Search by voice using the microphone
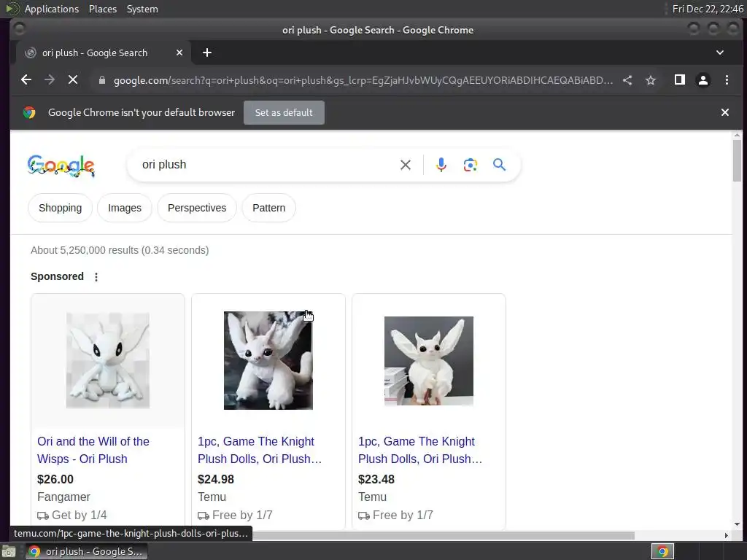This screenshot has height=560, width=747. pos(441,165)
